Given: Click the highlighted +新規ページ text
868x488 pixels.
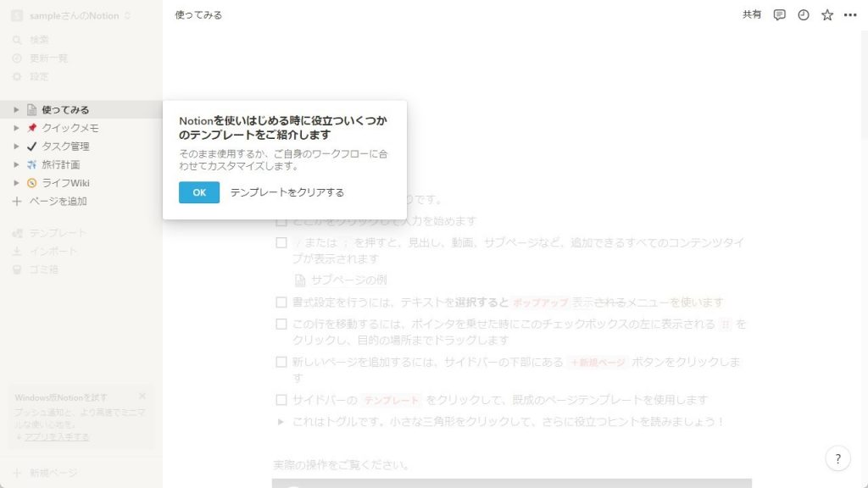Looking at the screenshot, I should click(x=598, y=363).
